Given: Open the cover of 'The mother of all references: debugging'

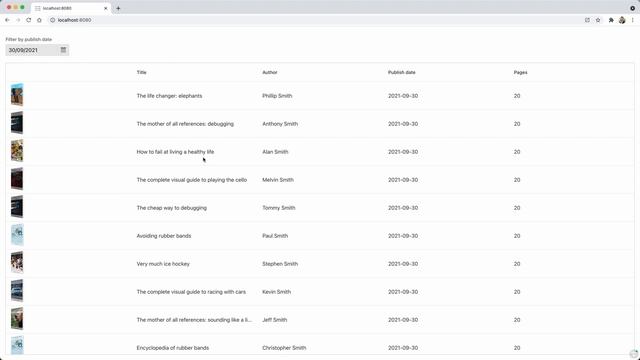Looking at the screenshot, I should pyautogui.click(x=17, y=122).
